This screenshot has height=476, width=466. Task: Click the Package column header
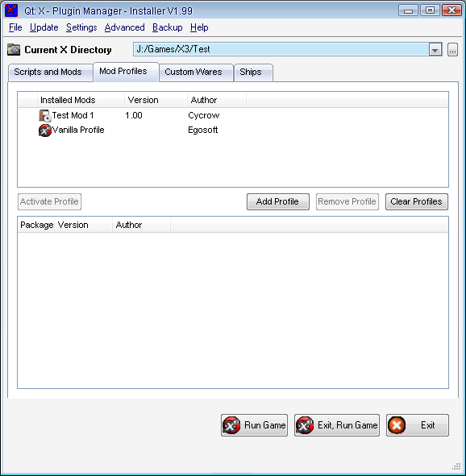pyautogui.click(x=36, y=225)
